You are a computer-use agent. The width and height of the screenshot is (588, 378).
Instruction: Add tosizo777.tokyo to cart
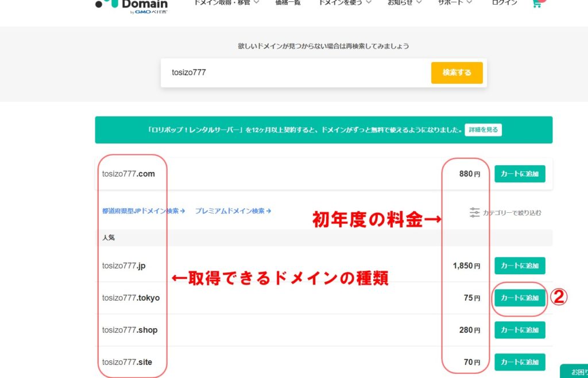coord(520,298)
